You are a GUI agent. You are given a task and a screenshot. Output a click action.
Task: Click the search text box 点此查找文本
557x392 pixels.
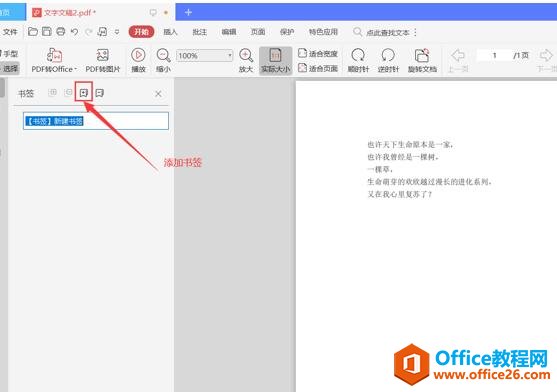tap(388, 33)
